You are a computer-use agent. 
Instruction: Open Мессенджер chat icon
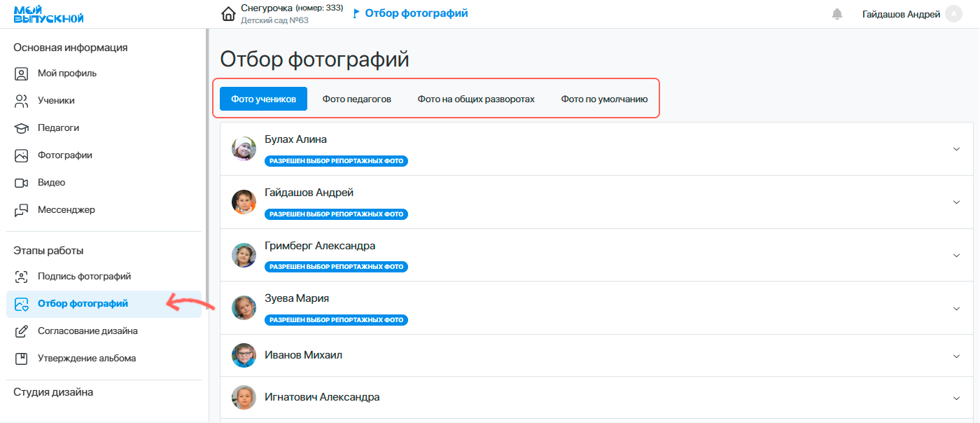tap(22, 210)
